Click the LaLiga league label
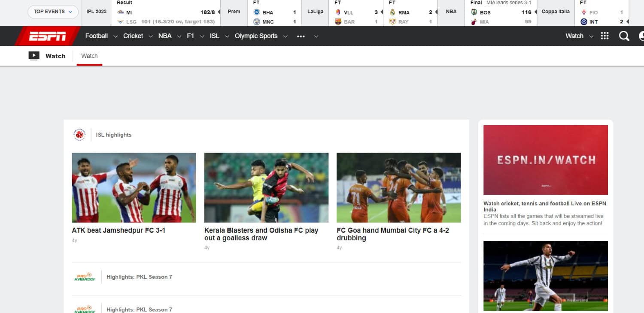The image size is (644, 313). point(316,12)
